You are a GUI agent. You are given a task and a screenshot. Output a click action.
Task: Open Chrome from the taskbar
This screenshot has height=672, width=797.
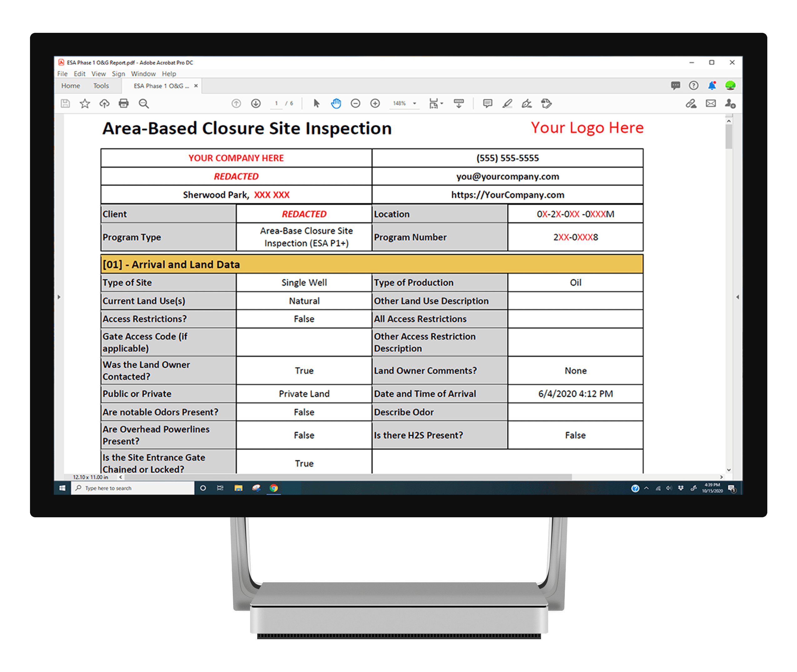point(273,488)
